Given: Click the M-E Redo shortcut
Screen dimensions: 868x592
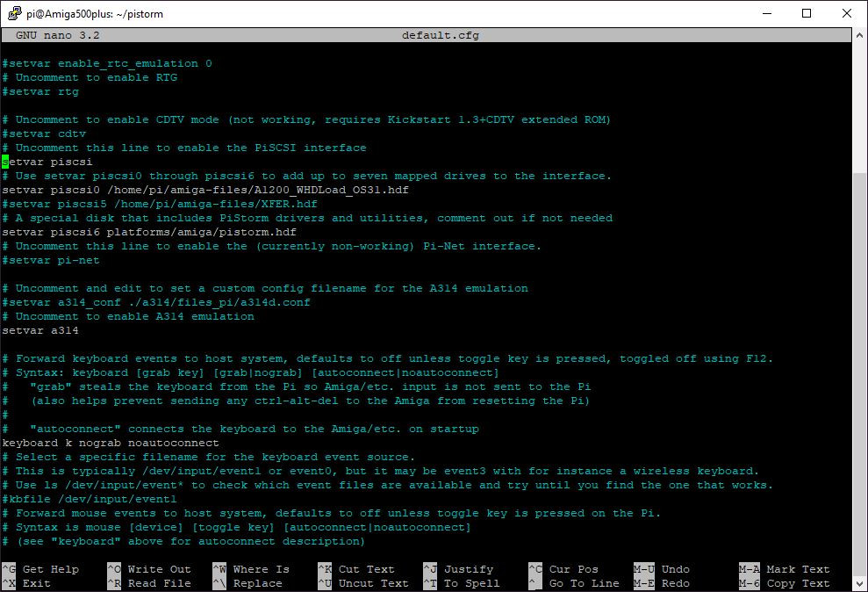Looking at the screenshot, I should pos(662,583).
